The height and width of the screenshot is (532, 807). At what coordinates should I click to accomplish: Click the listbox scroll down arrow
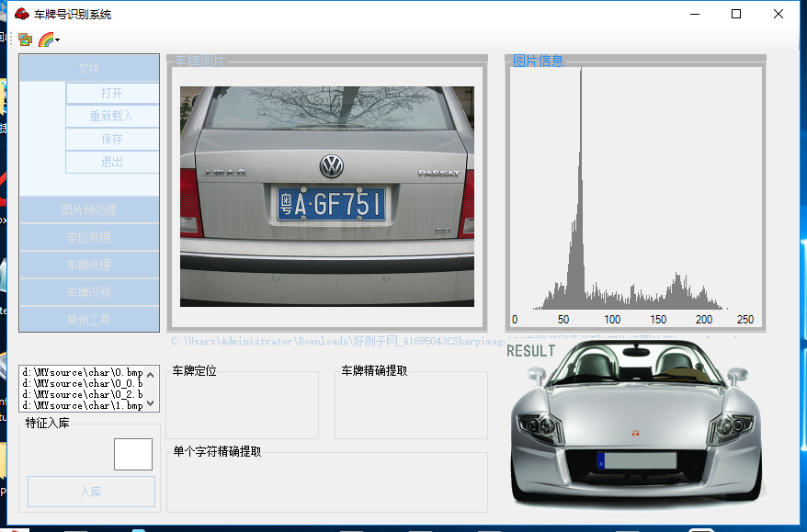tap(151, 403)
